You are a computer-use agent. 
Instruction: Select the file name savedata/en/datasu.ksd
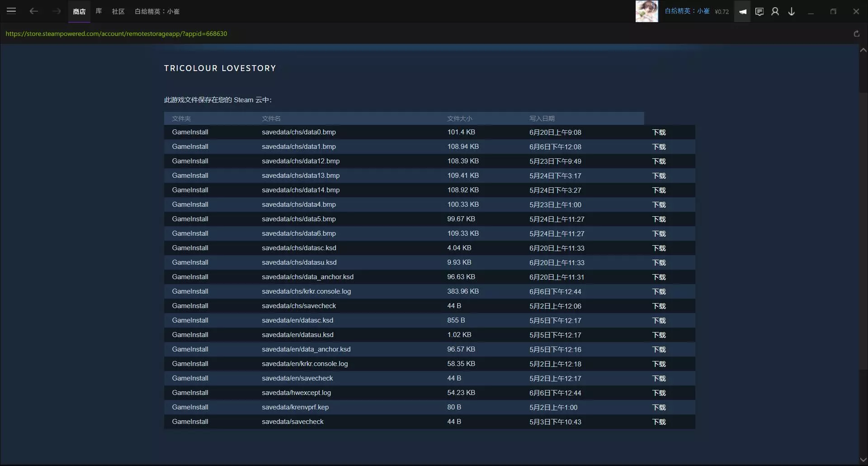click(297, 335)
